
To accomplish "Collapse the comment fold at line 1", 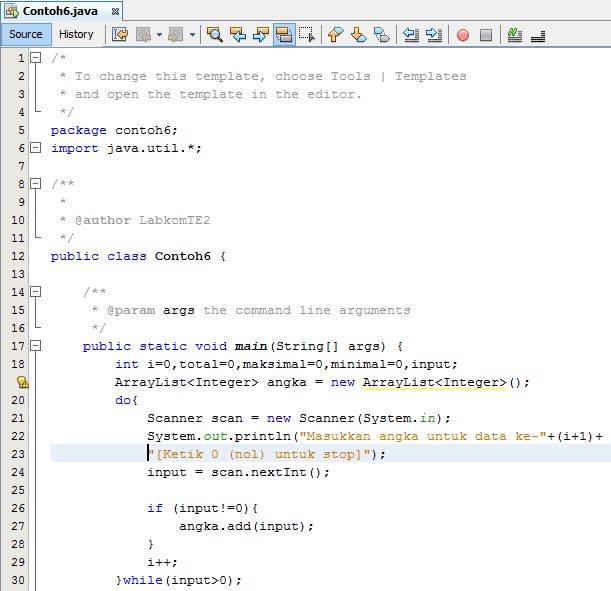I will (36, 58).
